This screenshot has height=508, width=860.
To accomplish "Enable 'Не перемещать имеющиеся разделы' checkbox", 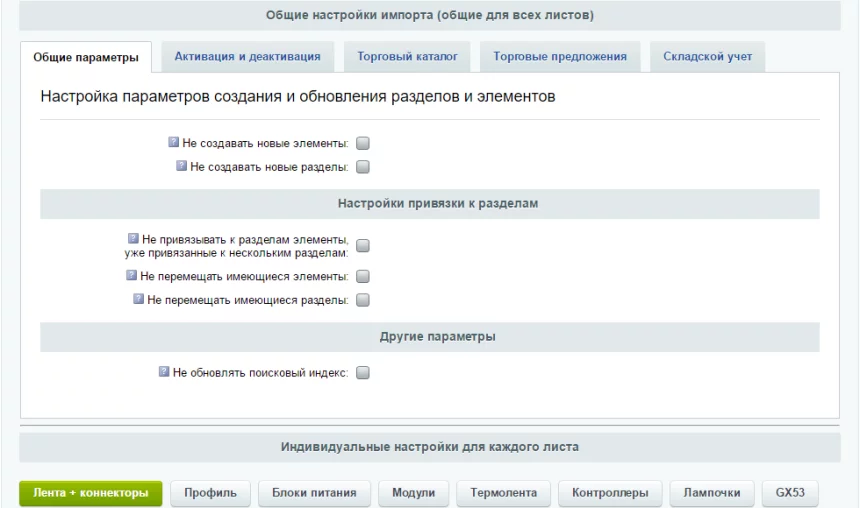I will (x=363, y=300).
